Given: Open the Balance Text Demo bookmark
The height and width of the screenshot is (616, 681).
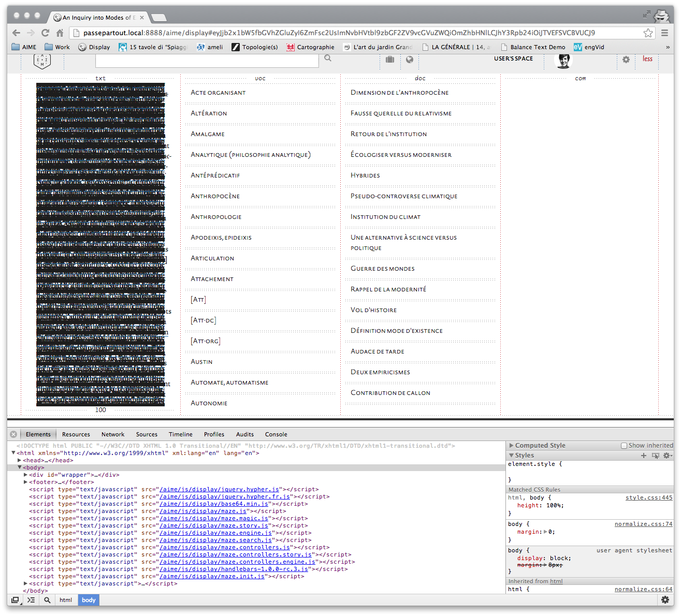Looking at the screenshot, I should click(x=533, y=47).
